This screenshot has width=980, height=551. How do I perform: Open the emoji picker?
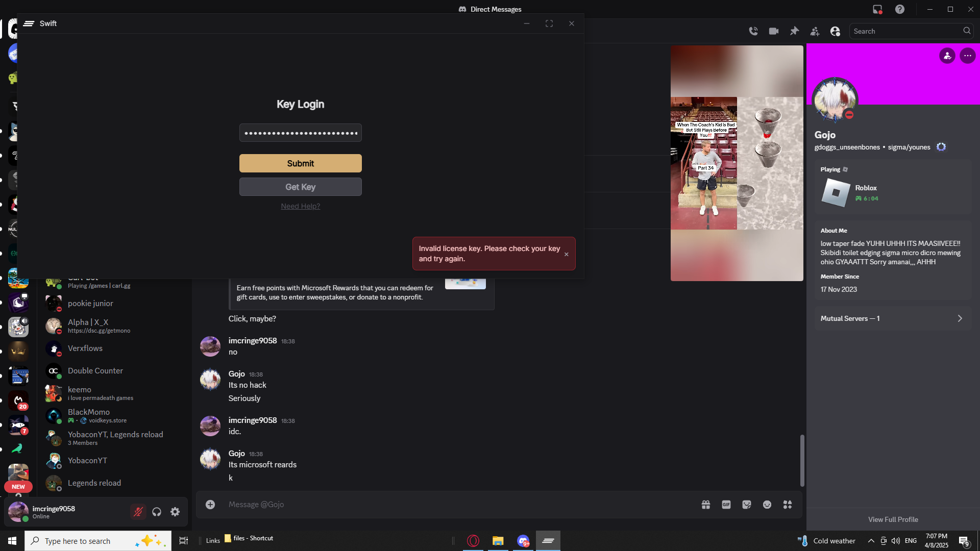click(x=767, y=505)
